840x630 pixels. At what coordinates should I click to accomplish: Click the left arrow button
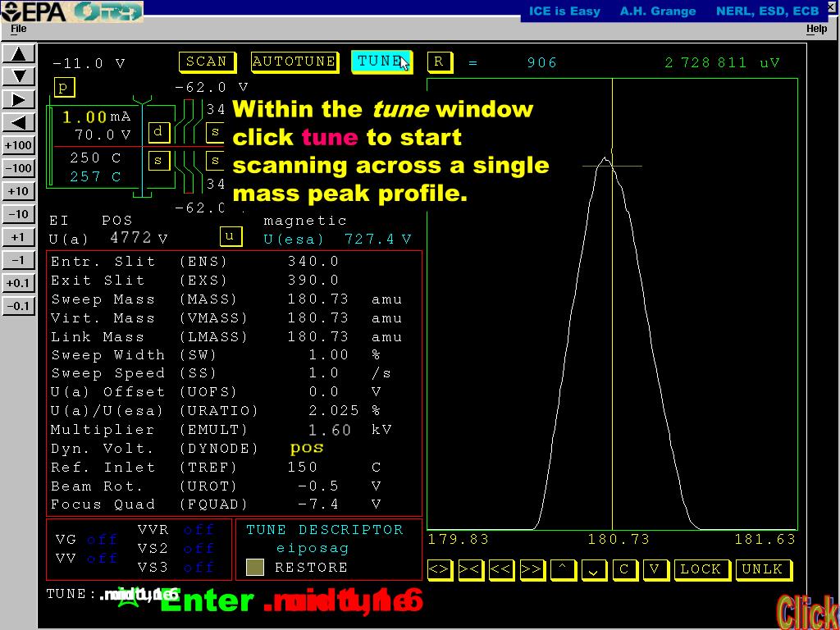tap(19, 123)
